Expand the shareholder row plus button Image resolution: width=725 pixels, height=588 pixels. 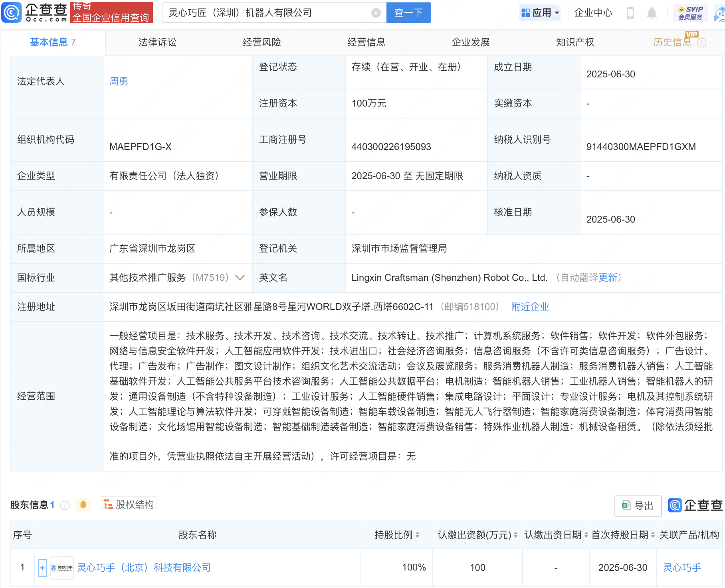coord(42,568)
